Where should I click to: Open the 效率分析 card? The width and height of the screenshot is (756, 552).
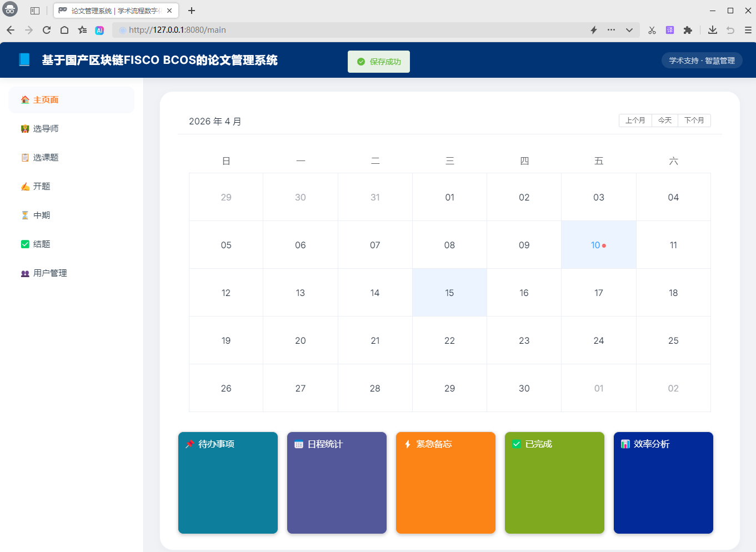663,483
